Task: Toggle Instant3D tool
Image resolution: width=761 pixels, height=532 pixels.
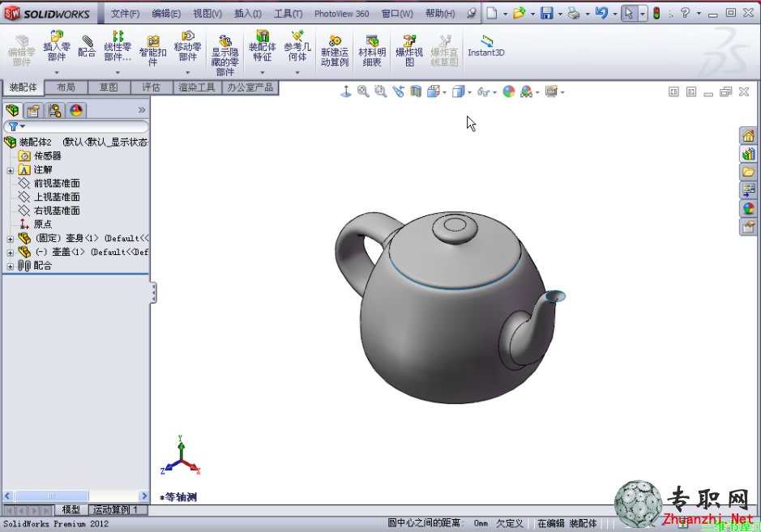Action: tap(485, 45)
